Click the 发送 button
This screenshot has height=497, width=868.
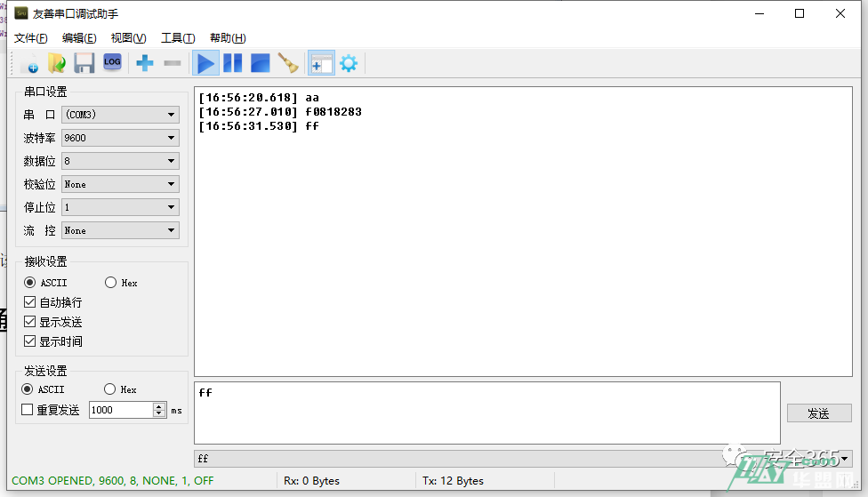(818, 413)
